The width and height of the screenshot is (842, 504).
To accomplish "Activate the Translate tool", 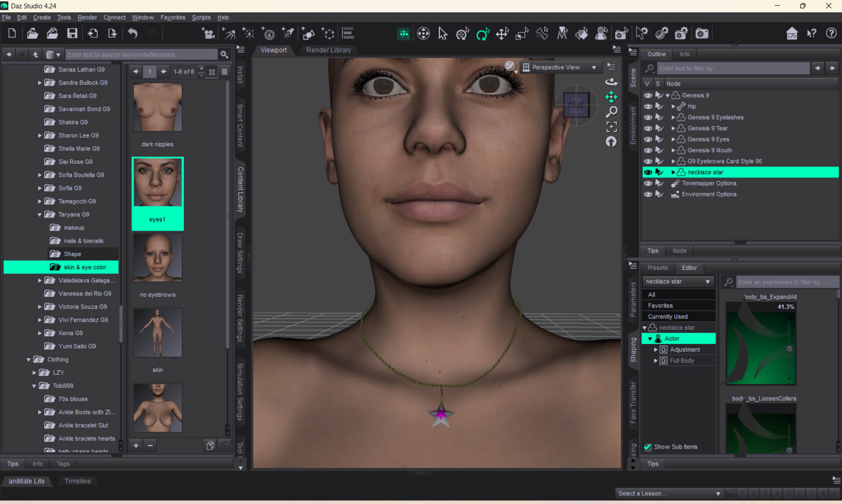I will click(x=502, y=33).
